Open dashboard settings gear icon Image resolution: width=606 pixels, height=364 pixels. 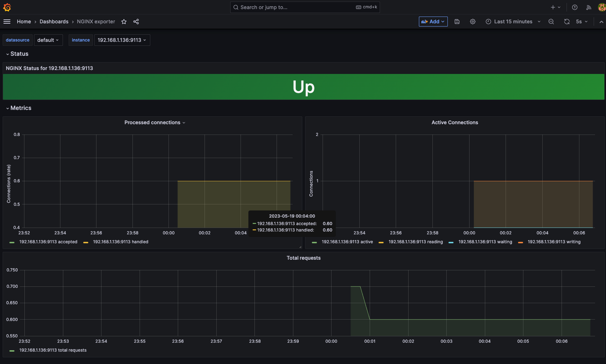pyautogui.click(x=473, y=22)
